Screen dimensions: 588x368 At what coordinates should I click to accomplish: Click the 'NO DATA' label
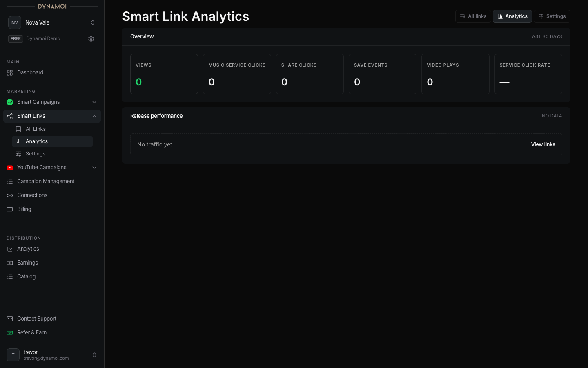(x=552, y=116)
